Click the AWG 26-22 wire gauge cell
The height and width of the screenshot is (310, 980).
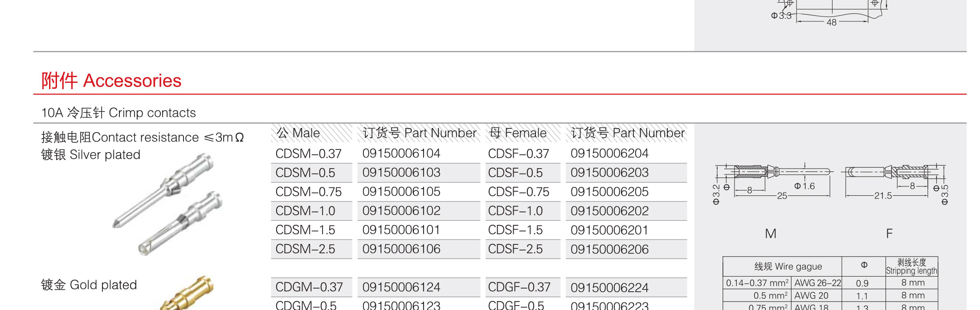click(x=817, y=283)
